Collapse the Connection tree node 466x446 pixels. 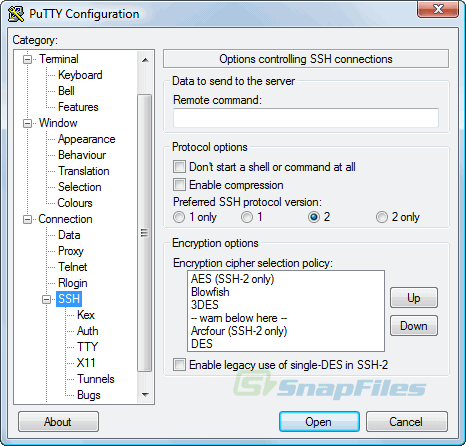point(27,219)
